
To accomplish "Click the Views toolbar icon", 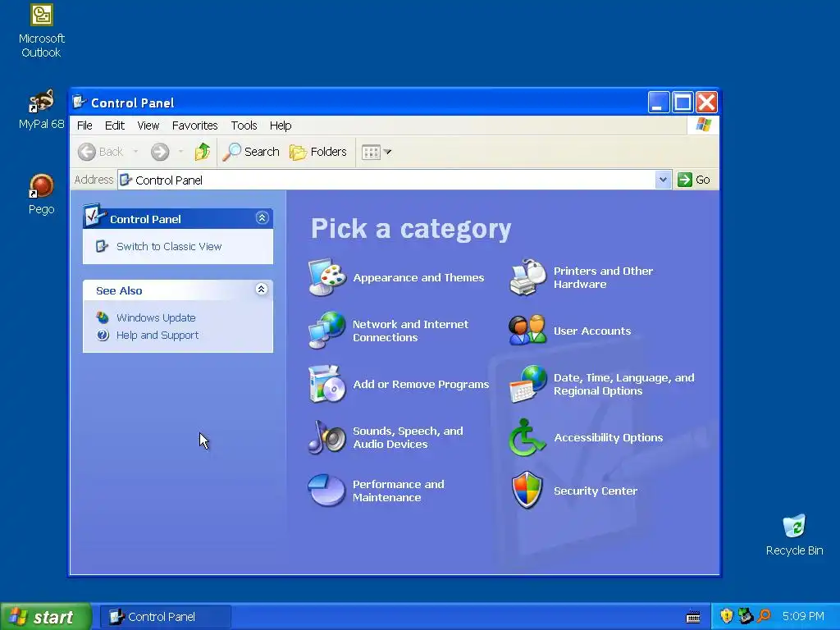I will click(x=371, y=152).
